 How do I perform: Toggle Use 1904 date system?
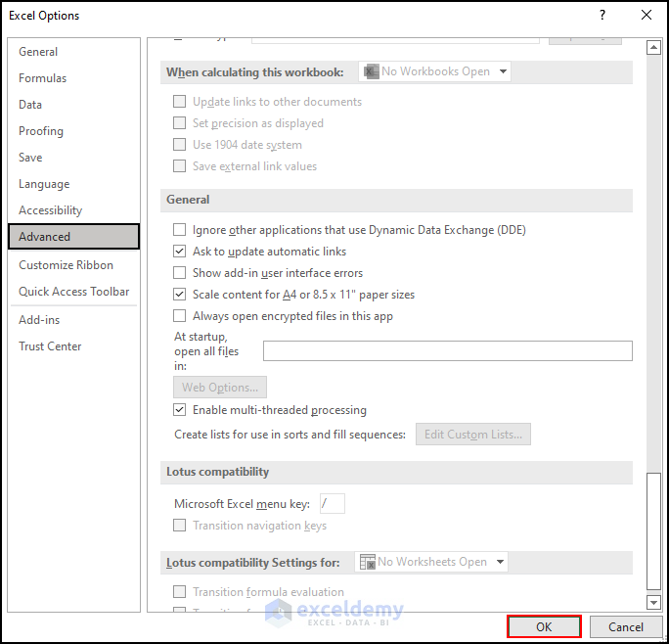pyautogui.click(x=180, y=145)
